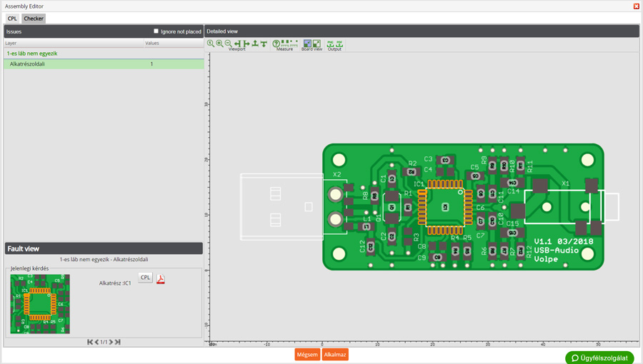
Task: Pan the viewport left with arrow icon
Action: [237, 44]
